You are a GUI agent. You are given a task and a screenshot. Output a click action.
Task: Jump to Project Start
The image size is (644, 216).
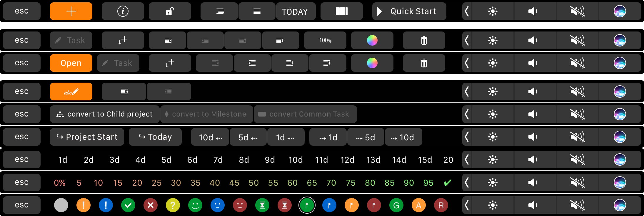click(x=87, y=137)
